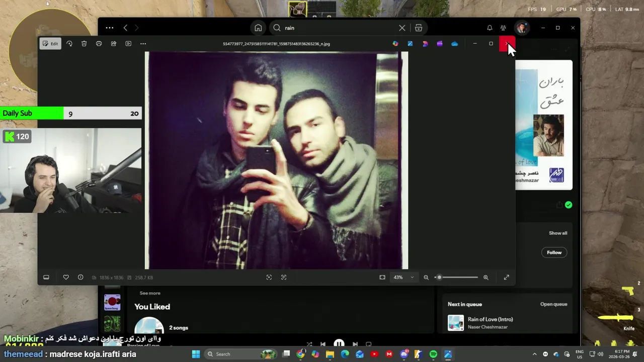The width and height of the screenshot is (644, 362).
Task: Open the 43% zoom level dropdown
Action: 404,277
